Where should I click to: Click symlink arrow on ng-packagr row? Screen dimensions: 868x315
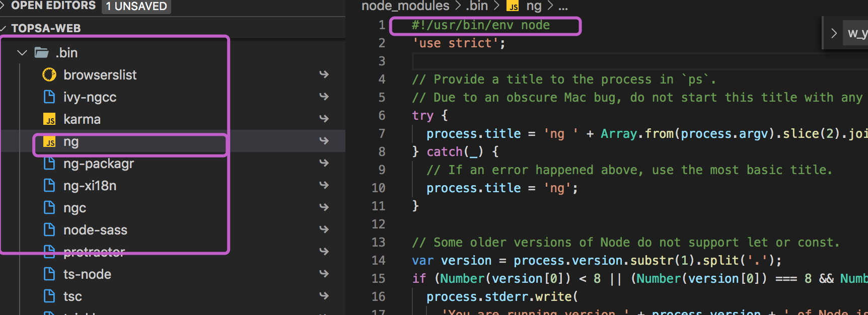pyautogui.click(x=324, y=163)
